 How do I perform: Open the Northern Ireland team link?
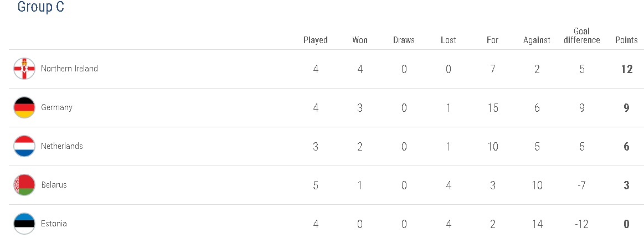(69, 69)
